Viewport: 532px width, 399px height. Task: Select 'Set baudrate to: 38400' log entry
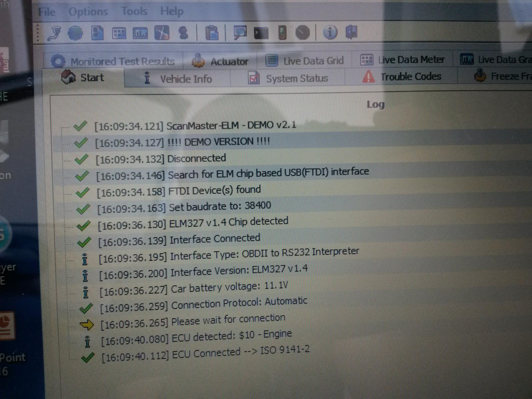pos(184,207)
